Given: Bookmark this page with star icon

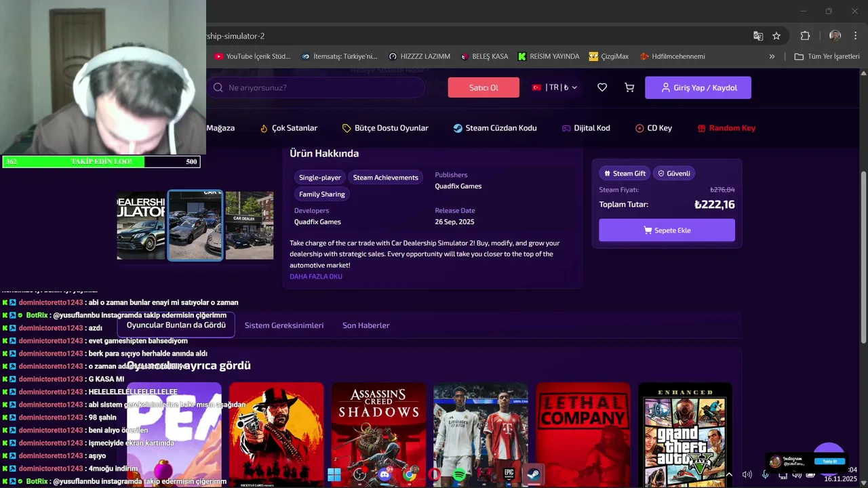Looking at the screenshot, I should click(x=776, y=36).
